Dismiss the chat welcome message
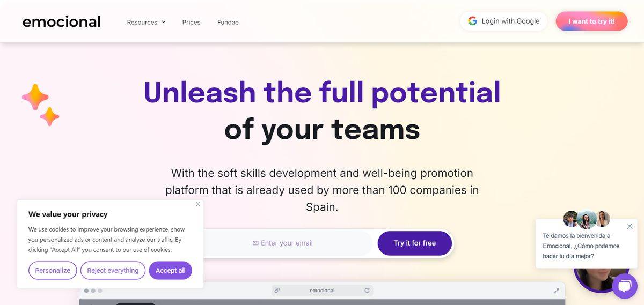This screenshot has width=644, height=305. click(630, 226)
